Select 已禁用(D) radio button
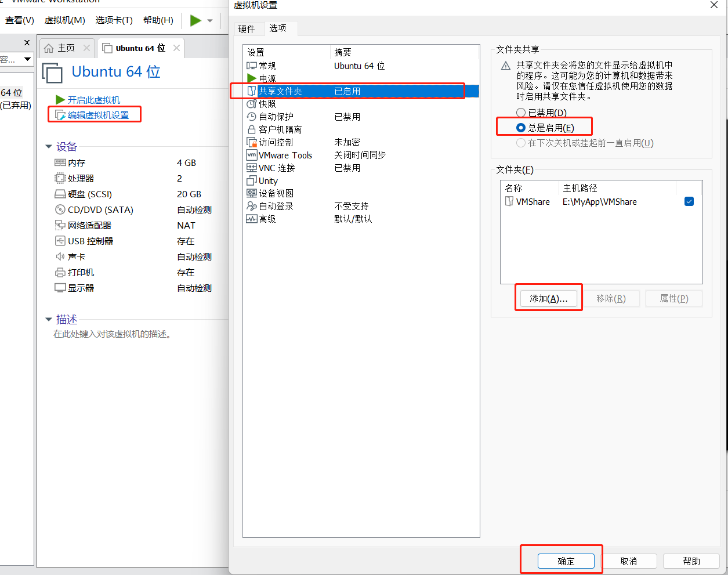728x575 pixels. tap(521, 113)
